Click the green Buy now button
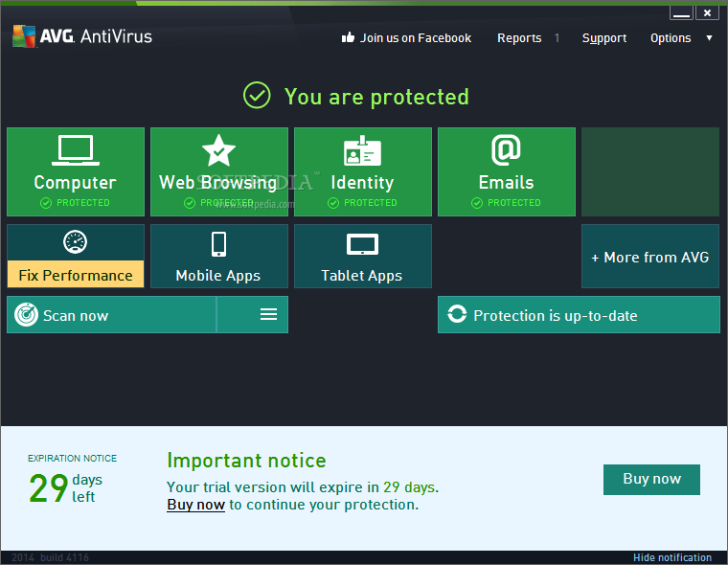Screen dimensions: 728x565 (651, 479)
